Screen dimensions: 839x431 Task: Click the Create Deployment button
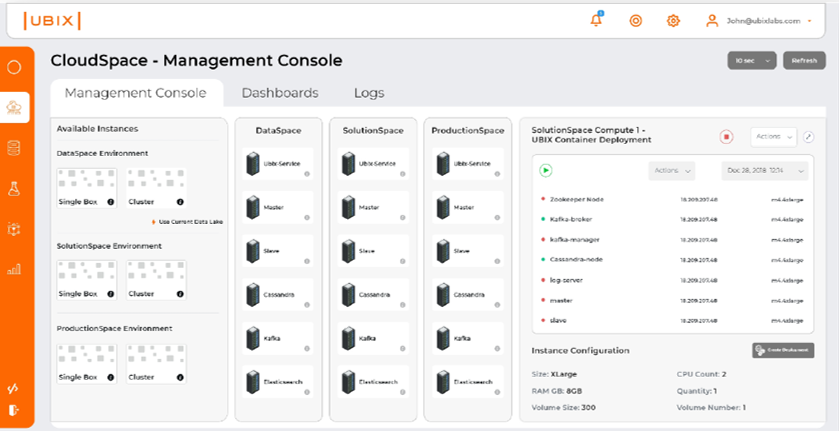click(783, 350)
